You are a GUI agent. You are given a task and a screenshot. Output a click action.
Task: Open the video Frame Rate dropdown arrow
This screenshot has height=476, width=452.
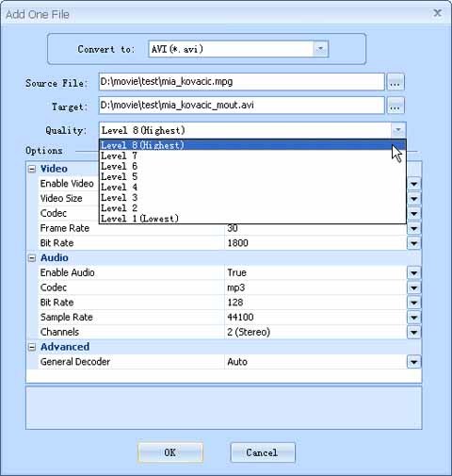413,228
